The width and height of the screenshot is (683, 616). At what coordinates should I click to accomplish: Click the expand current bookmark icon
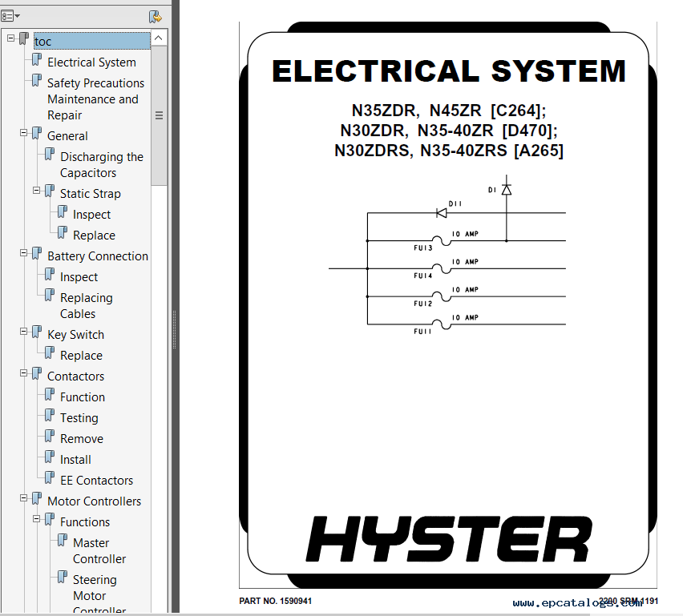click(155, 17)
